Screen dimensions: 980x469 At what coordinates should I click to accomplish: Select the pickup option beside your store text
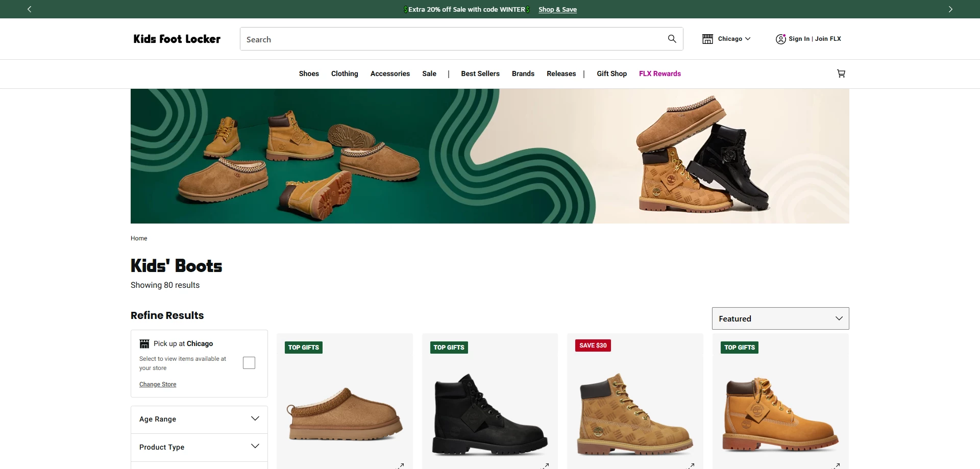tap(249, 362)
